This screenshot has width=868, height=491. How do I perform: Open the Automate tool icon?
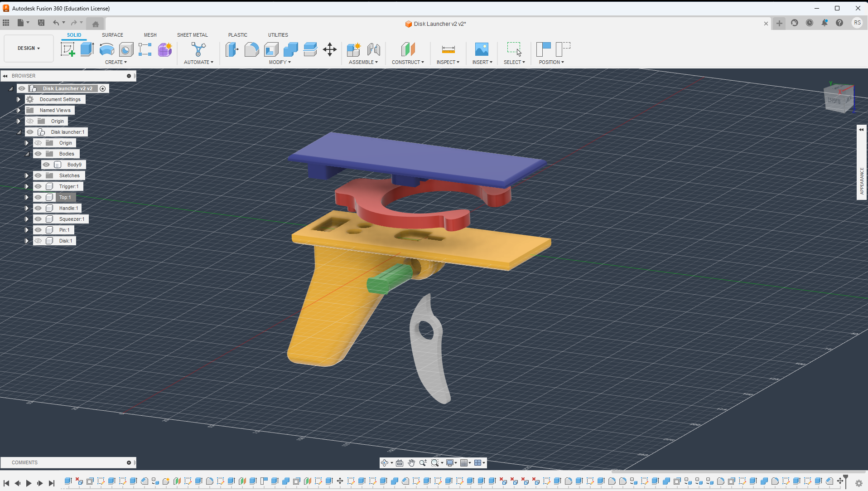click(198, 49)
